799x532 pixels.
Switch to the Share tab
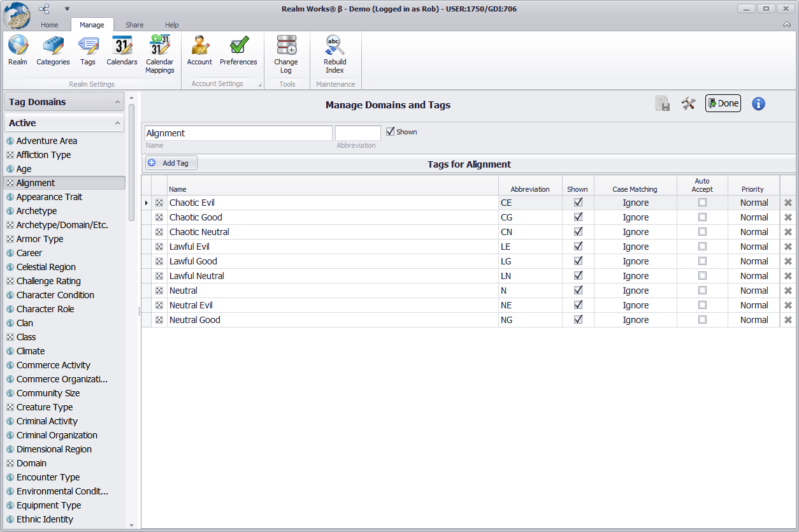tap(134, 25)
